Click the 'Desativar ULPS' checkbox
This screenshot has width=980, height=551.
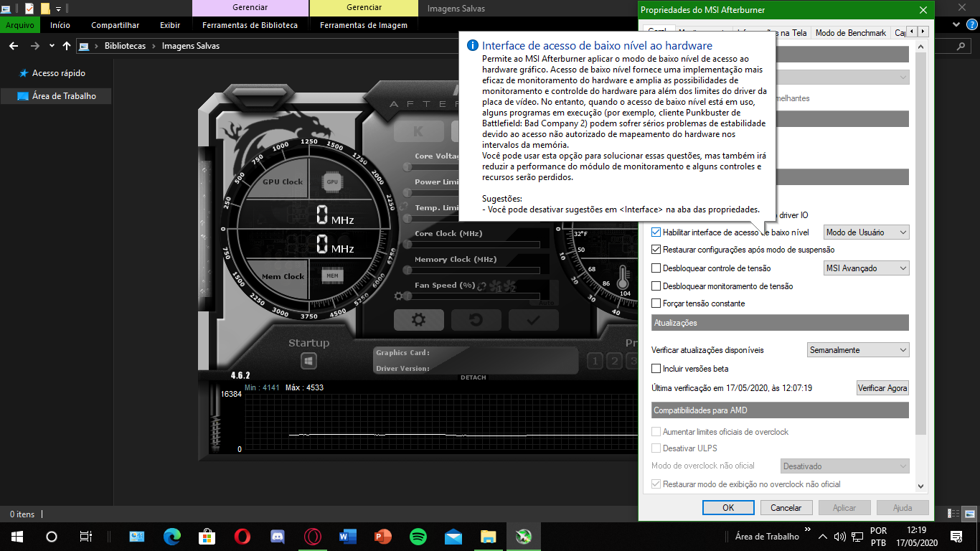pyautogui.click(x=656, y=448)
